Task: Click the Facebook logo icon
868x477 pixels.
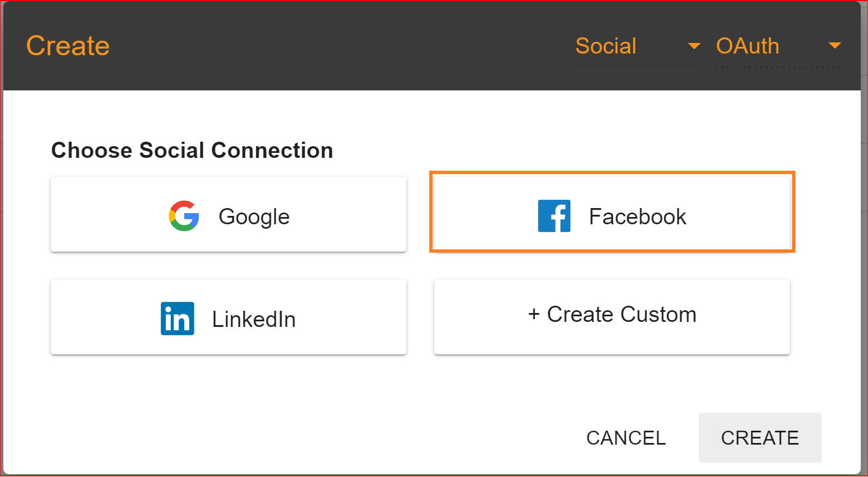Action: (x=554, y=216)
